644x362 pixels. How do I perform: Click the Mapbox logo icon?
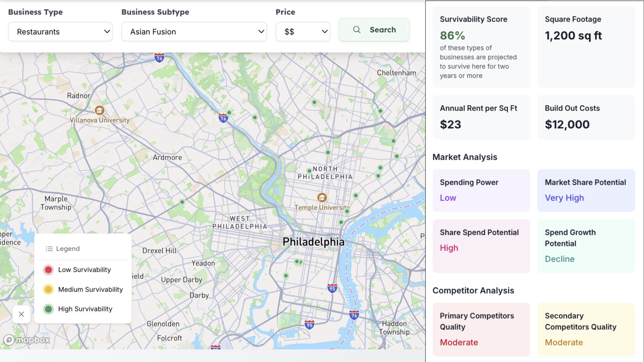9,340
